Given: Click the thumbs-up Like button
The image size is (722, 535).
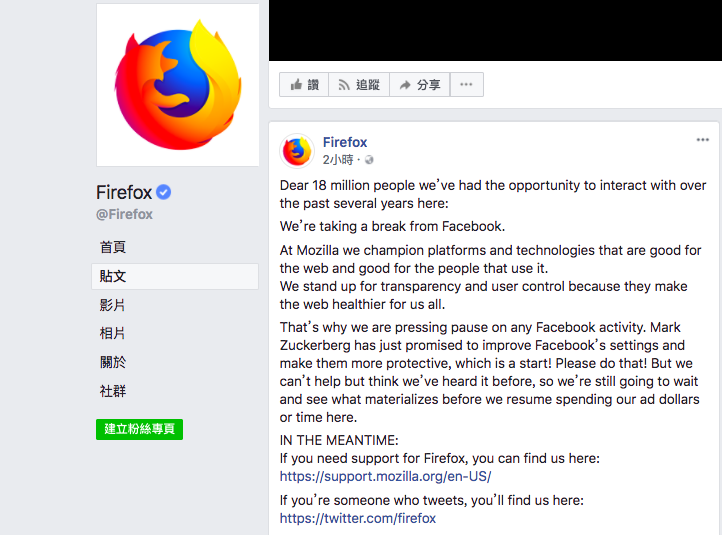Looking at the screenshot, I should coord(304,85).
